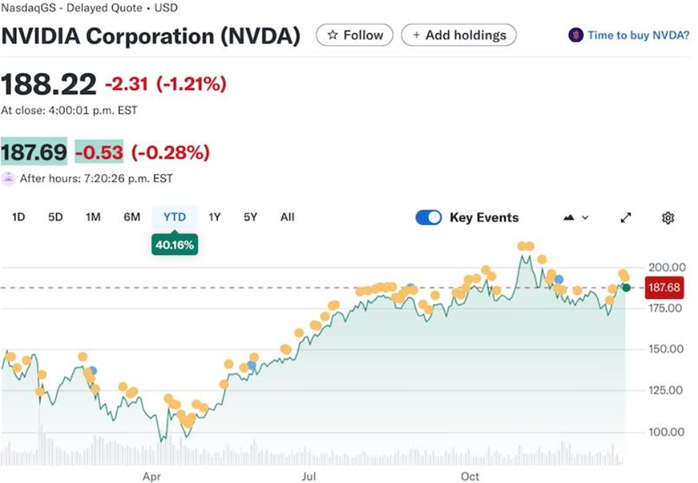Switch chart to 6M range

coord(131,217)
